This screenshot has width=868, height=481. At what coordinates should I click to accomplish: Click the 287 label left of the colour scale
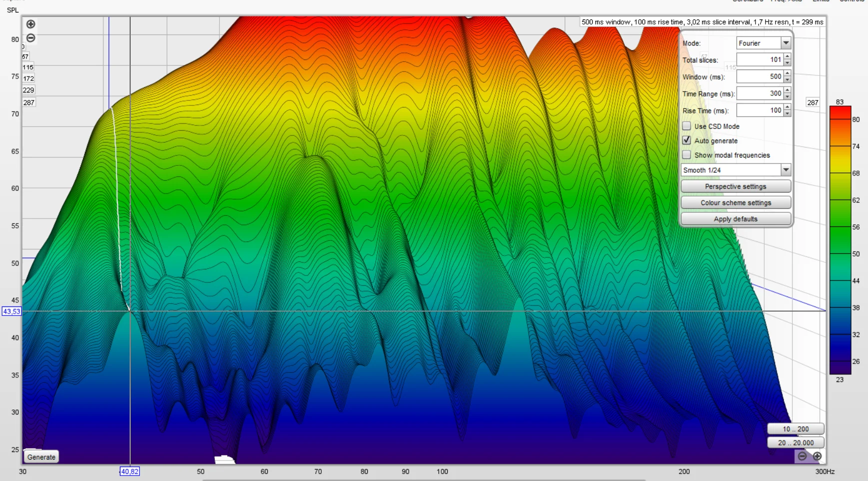(x=813, y=102)
